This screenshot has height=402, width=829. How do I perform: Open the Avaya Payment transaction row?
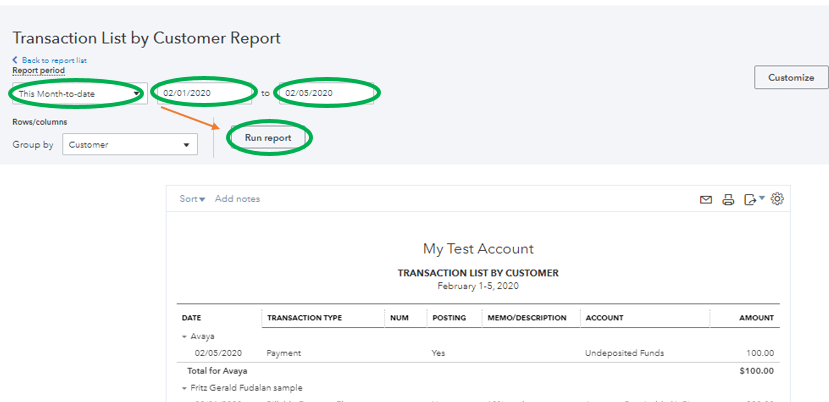(x=284, y=353)
